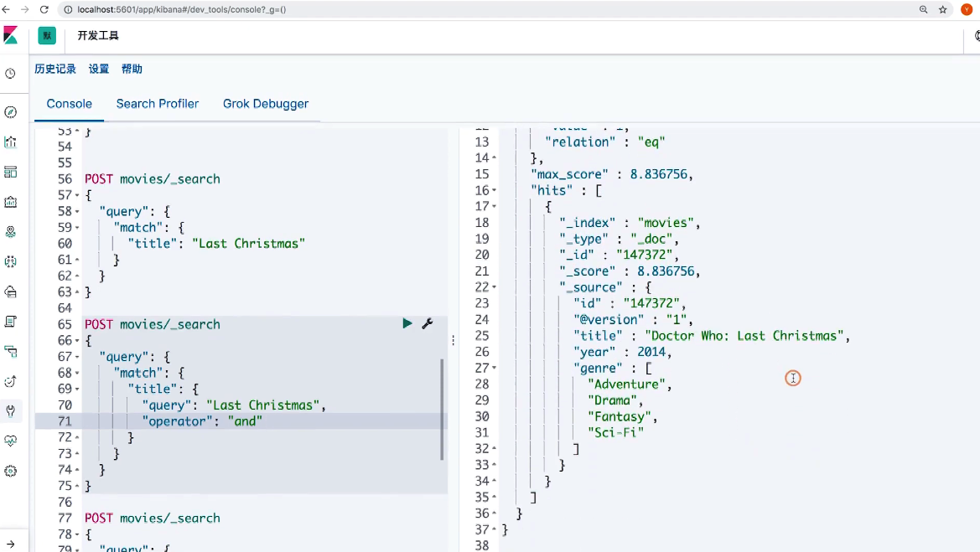Open Discover via the compass sidebar icon

[11, 112]
